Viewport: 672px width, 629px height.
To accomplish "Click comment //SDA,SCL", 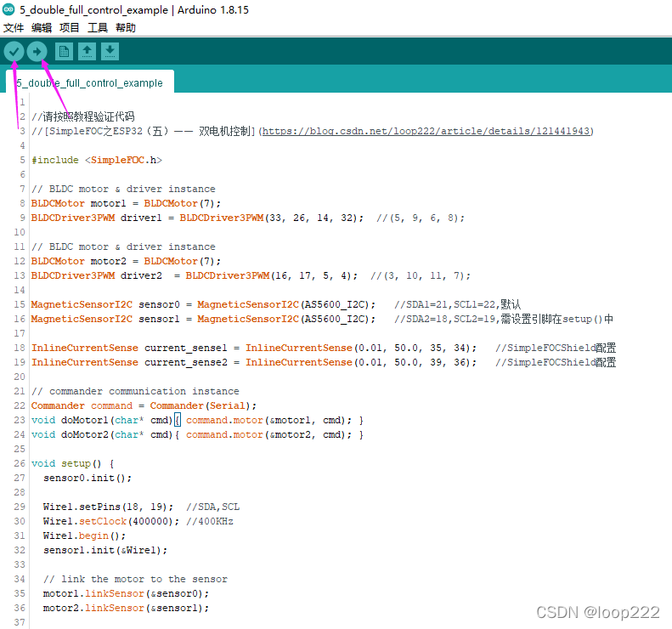I will click(x=213, y=507).
